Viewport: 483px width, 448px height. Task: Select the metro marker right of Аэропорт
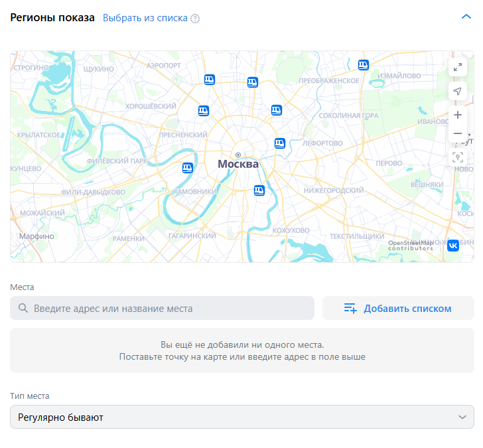coord(210,80)
